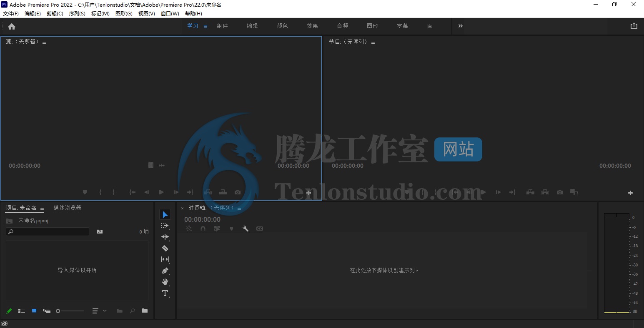
Task: Select the Type tool
Action: point(165,293)
